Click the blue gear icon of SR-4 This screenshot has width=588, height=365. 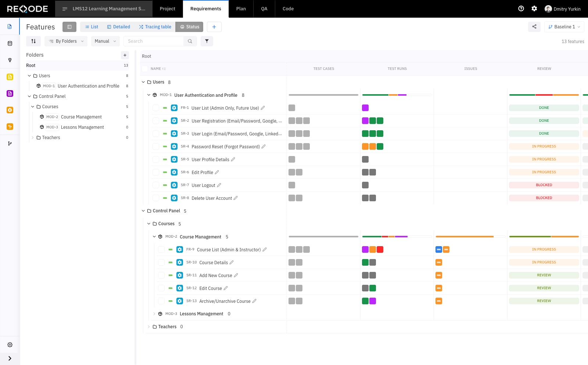tap(174, 146)
